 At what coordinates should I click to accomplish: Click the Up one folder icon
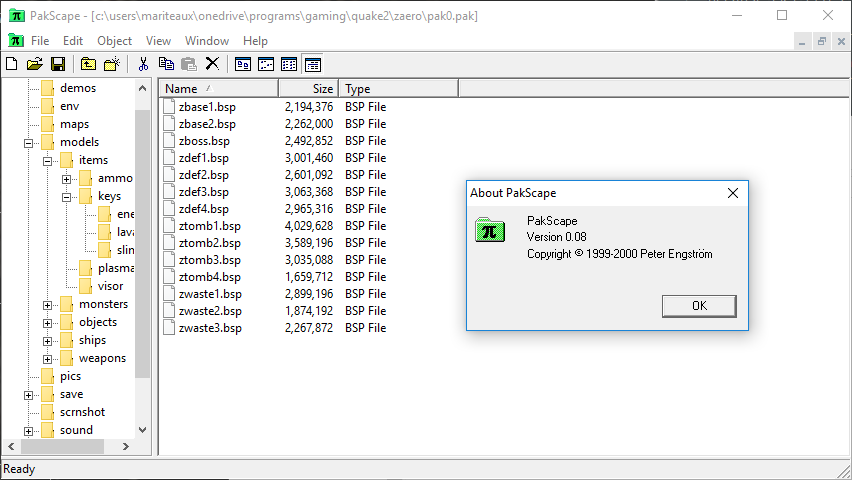88,64
